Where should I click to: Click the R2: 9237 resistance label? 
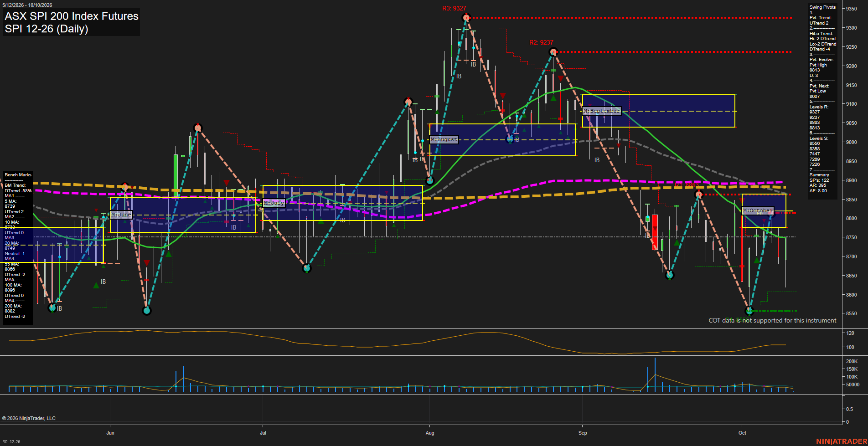click(x=541, y=42)
